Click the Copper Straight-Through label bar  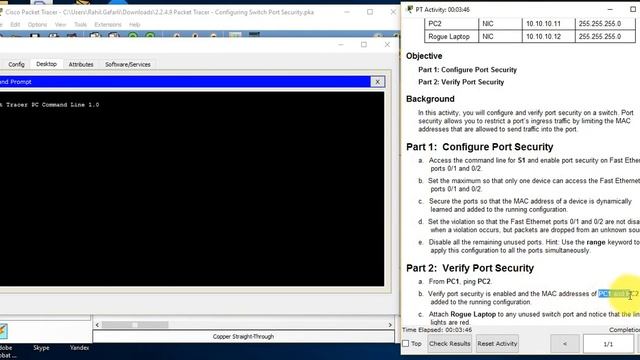(243, 337)
